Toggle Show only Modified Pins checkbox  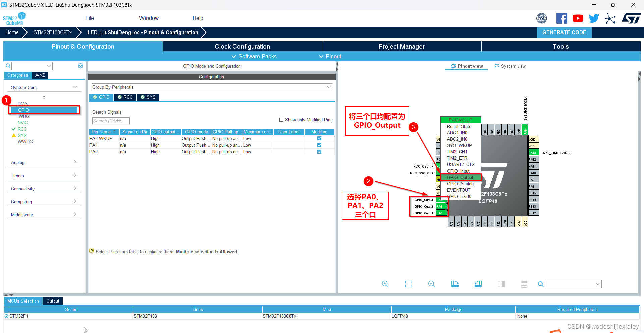pyautogui.click(x=281, y=120)
